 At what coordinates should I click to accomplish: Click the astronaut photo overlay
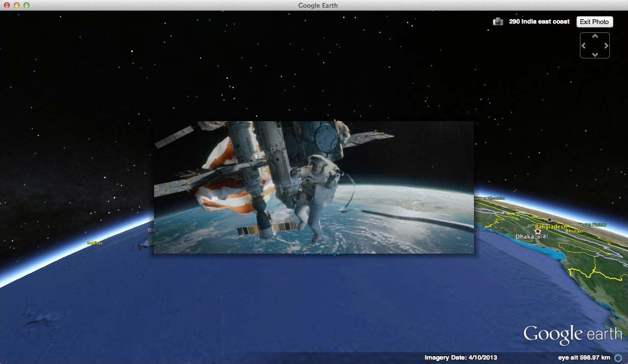point(314,187)
